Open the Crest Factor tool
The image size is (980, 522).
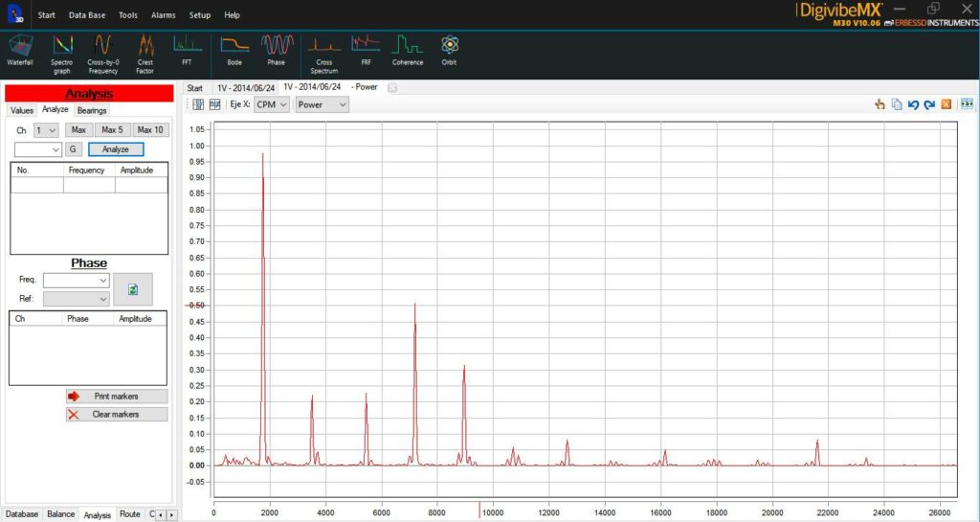[x=145, y=53]
